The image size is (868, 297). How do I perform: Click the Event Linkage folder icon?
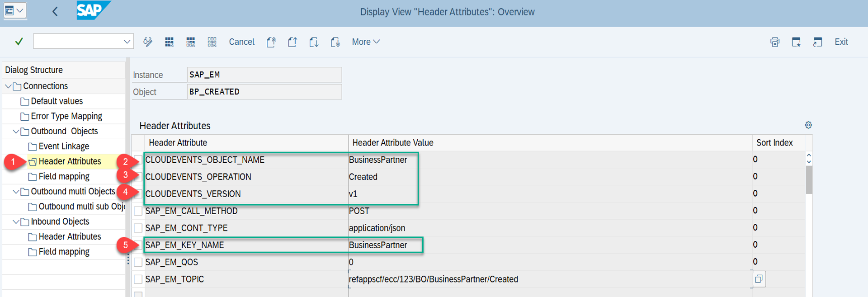[33, 146]
